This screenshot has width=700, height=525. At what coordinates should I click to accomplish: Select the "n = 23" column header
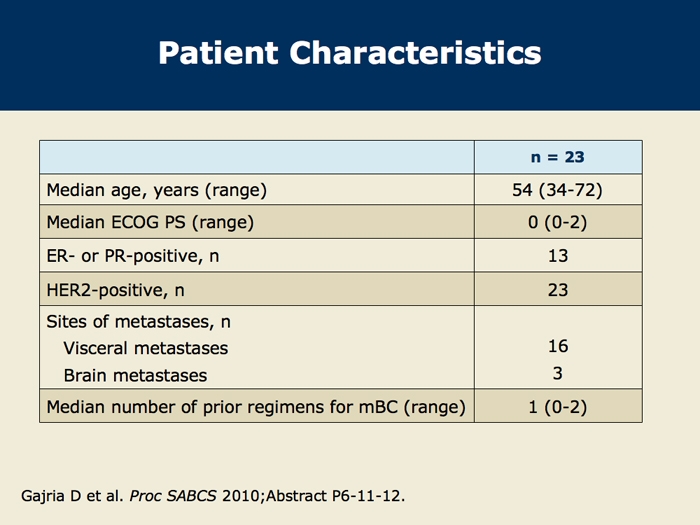557,157
